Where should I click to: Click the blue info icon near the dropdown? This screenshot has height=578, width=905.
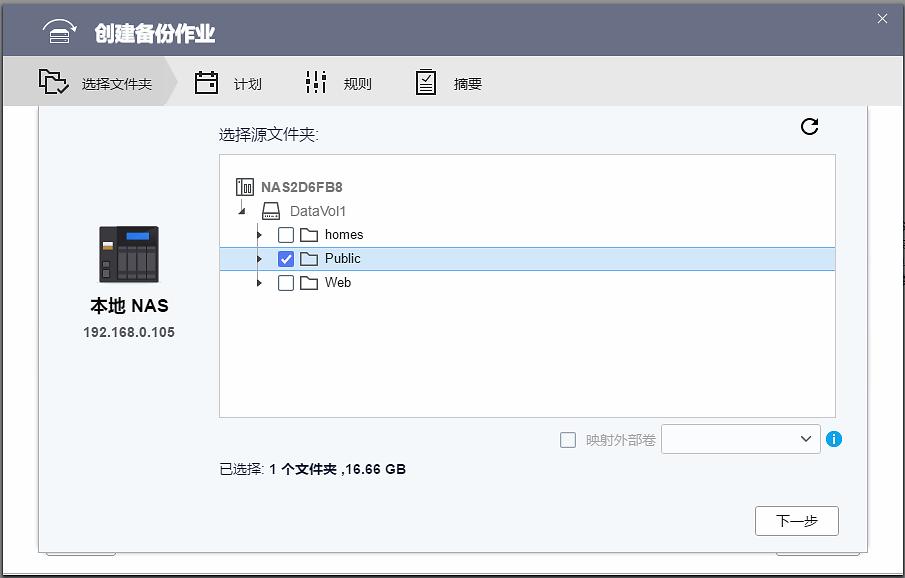click(835, 439)
